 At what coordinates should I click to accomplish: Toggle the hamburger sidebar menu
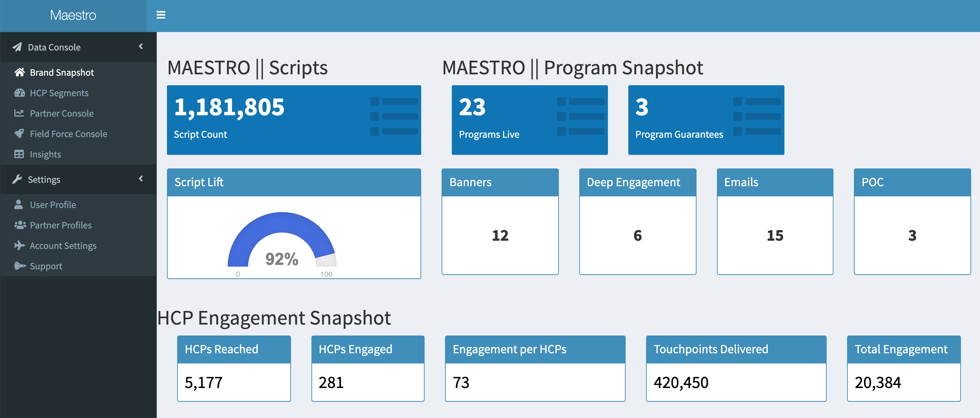(161, 15)
